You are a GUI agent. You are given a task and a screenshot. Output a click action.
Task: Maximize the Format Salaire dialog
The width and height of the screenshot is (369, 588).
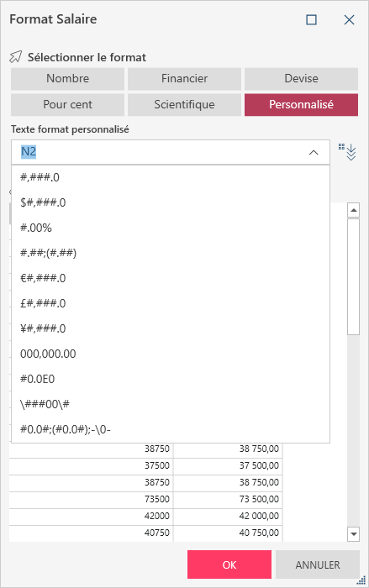click(311, 19)
